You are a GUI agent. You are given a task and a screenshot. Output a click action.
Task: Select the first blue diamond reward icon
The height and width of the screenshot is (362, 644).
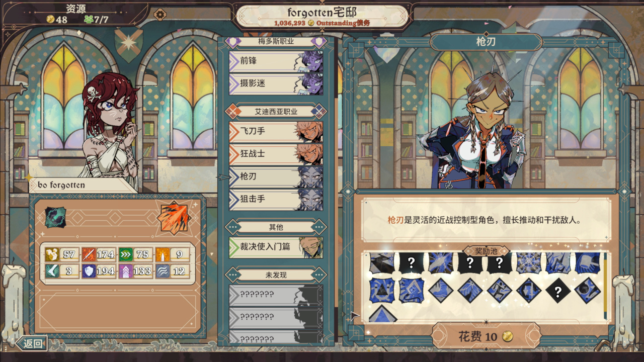point(440,291)
